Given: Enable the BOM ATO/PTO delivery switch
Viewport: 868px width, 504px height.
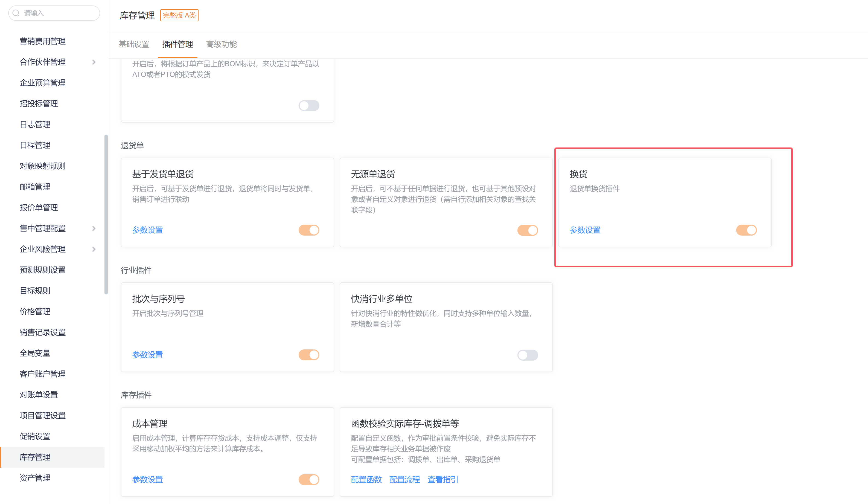Looking at the screenshot, I should pyautogui.click(x=309, y=106).
